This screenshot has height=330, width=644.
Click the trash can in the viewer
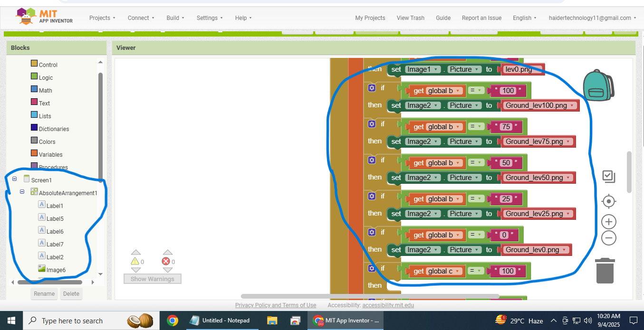605,271
